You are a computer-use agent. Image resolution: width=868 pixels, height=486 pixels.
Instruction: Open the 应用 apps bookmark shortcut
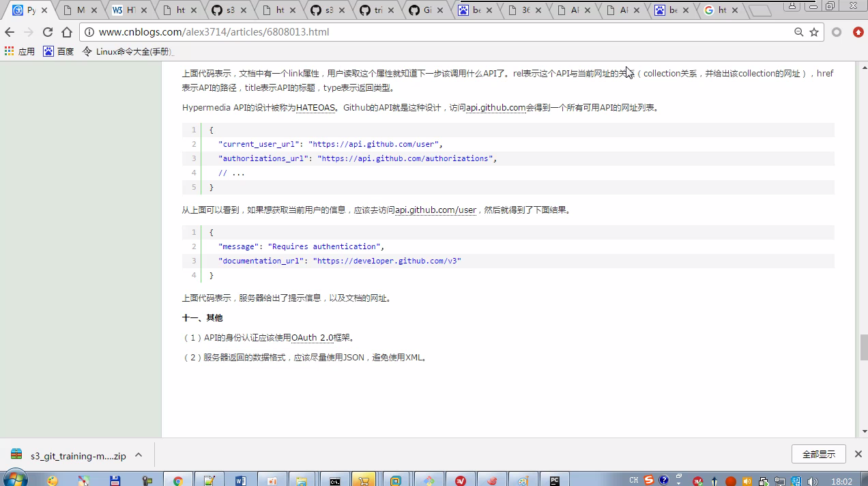tap(20, 51)
